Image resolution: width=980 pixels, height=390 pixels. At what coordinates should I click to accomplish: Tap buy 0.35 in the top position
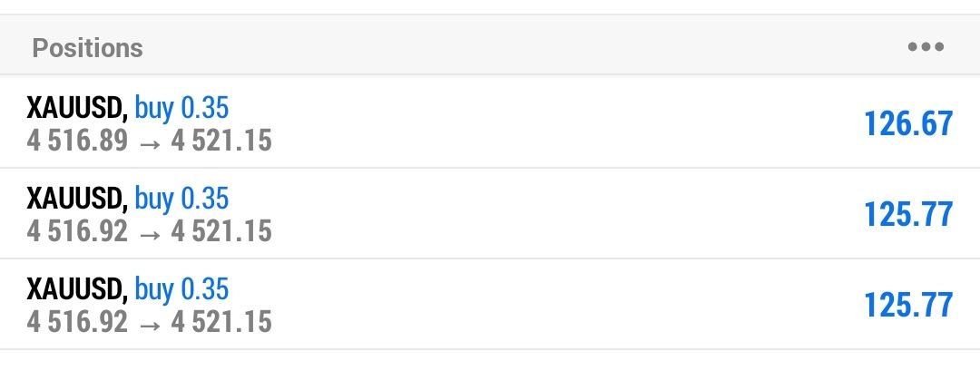(181, 108)
